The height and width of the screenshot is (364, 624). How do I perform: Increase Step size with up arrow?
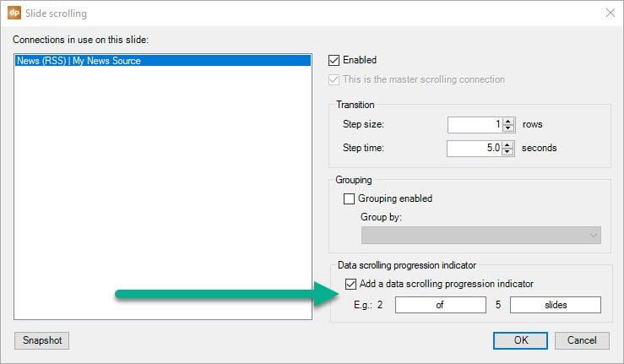tap(507, 121)
